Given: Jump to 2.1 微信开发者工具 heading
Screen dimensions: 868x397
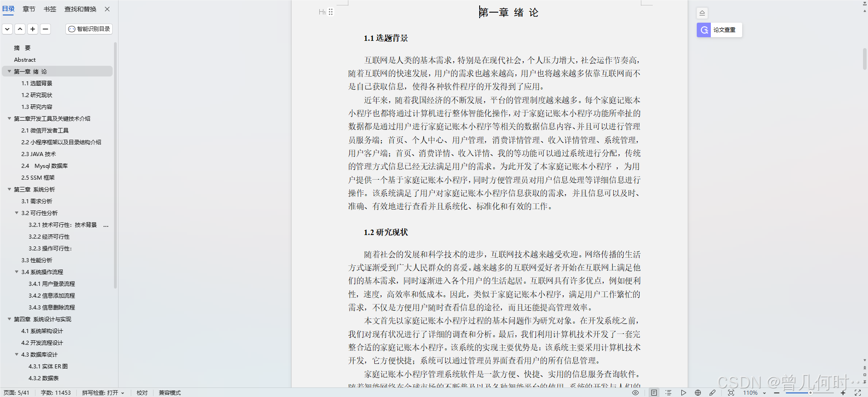Looking at the screenshot, I should coord(45,130).
